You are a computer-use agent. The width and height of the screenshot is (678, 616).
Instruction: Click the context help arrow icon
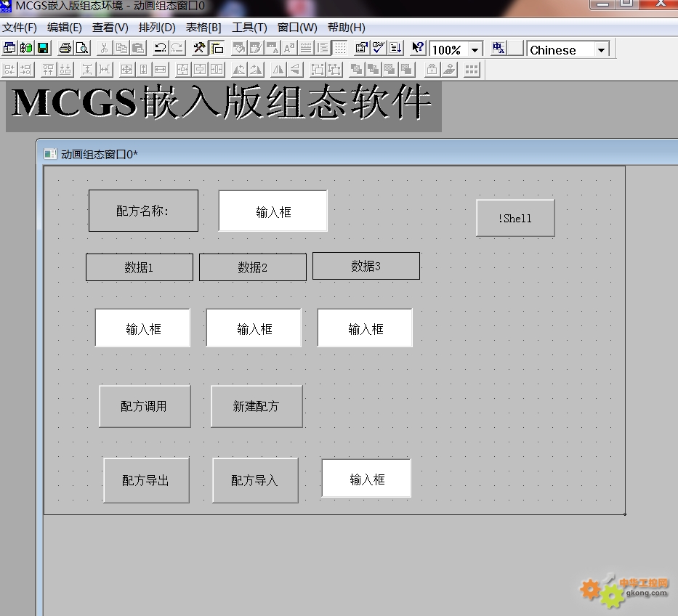coord(418,48)
